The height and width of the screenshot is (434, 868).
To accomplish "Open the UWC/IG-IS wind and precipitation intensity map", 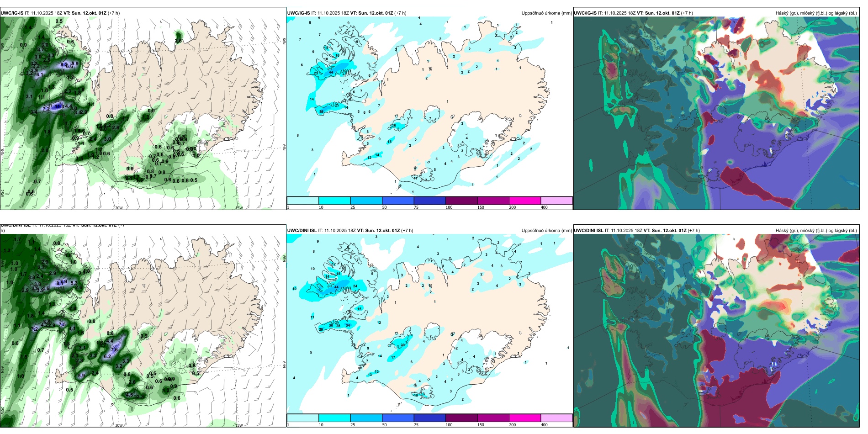I will pos(143,113).
